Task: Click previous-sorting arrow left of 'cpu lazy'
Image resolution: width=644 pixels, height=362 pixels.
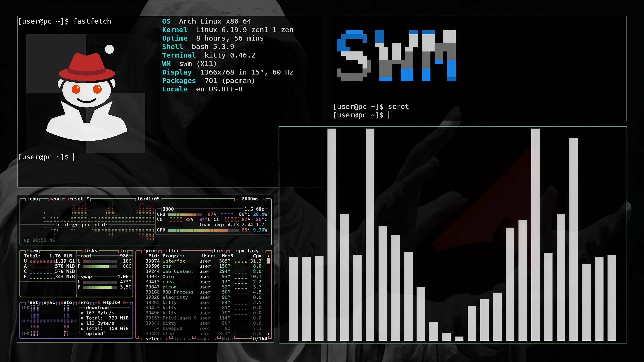Action: click(x=232, y=251)
